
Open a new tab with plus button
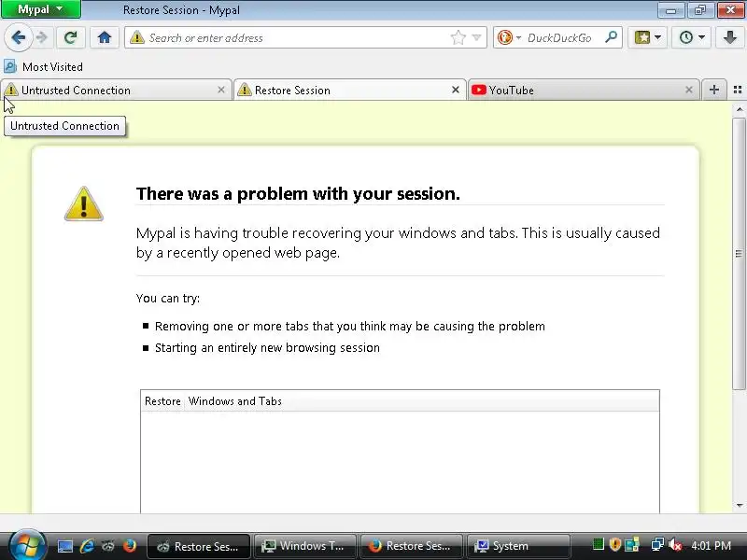pos(713,90)
